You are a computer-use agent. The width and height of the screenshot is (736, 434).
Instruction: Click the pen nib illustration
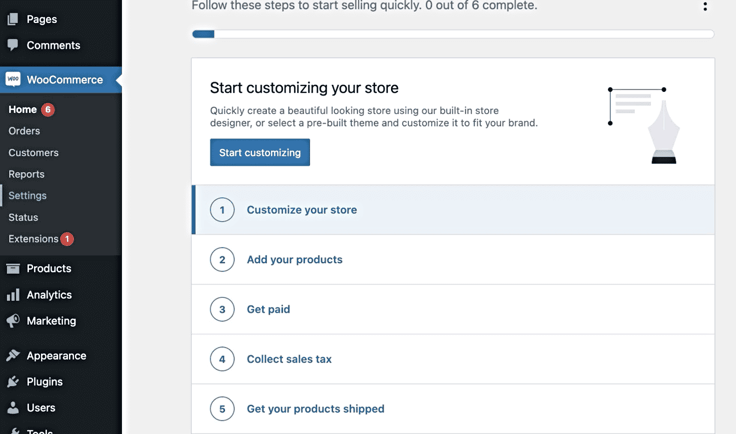[x=664, y=134]
